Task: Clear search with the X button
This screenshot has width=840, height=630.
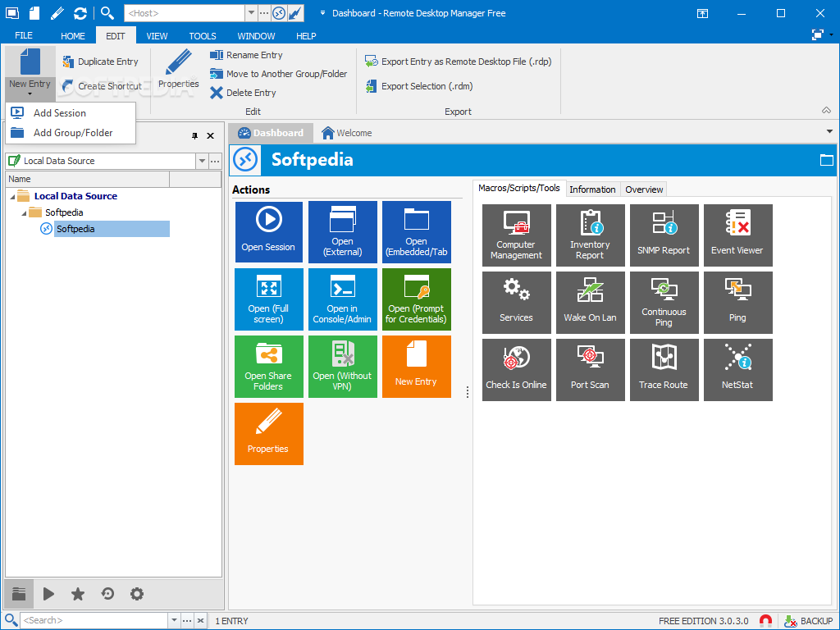Action: pyautogui.click(x=200, y=620)
